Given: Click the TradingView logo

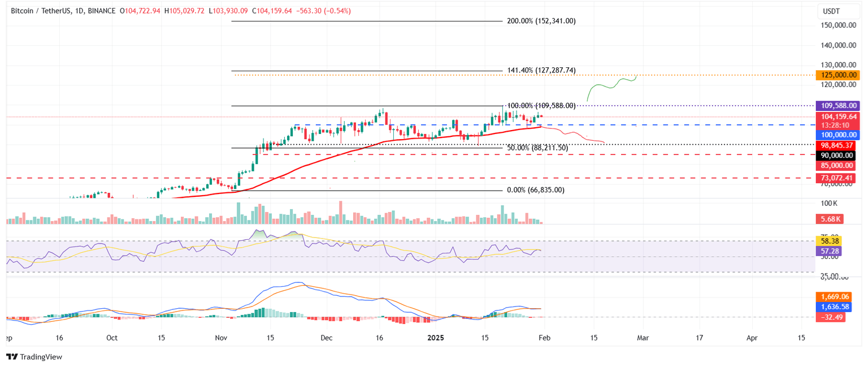Looking at the screenshot, I should click(x=35, y=357).
